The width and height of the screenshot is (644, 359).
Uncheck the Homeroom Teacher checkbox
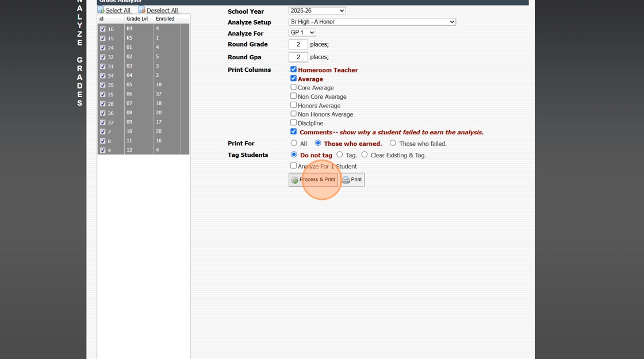click(x=293, y=70)
